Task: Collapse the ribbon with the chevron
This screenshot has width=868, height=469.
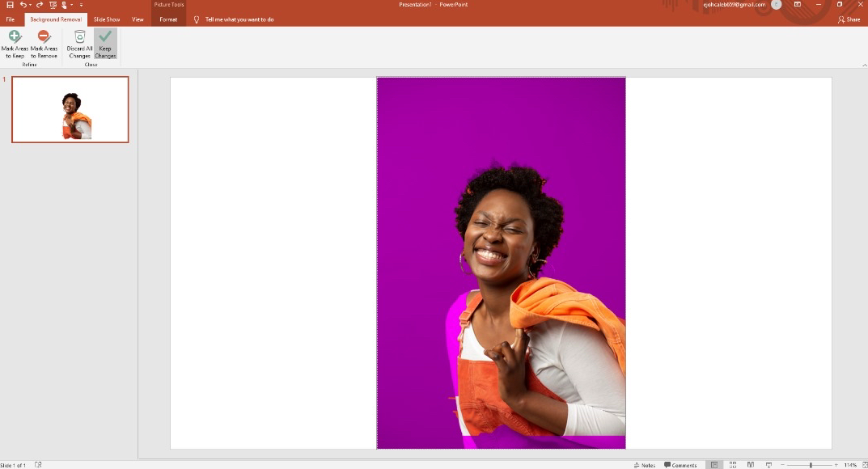Action: 864,65
